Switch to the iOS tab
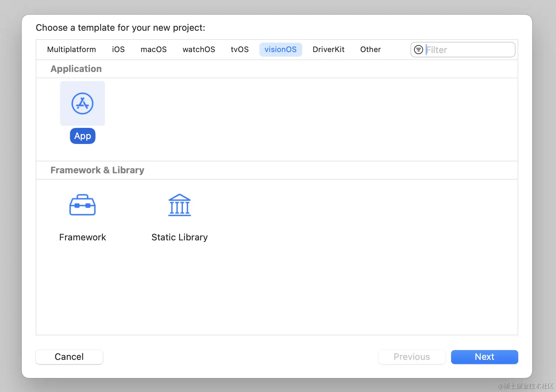 [118, 50]
